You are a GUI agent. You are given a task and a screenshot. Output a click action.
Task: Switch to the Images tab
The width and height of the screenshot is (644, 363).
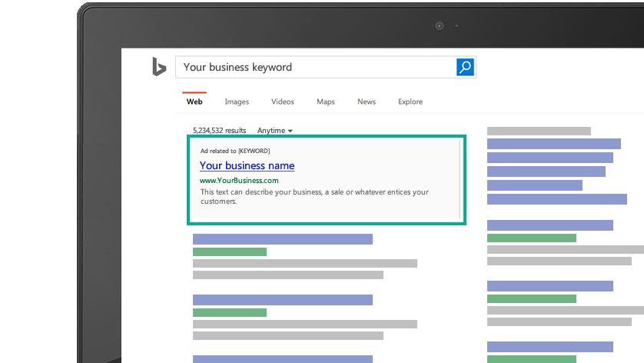click(237, 102)
